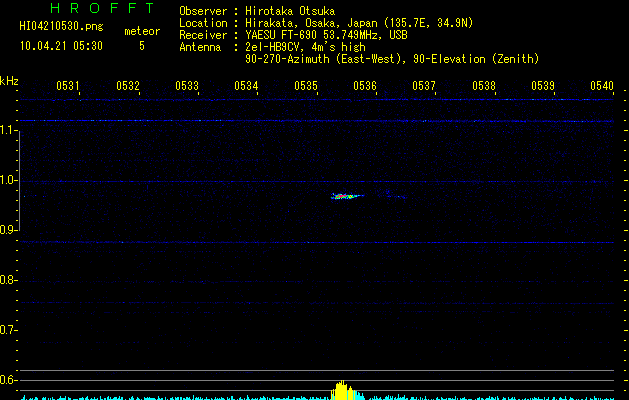Click the 0536 time marker
The width and height of the screenshot is (629, 400).
pos(365,86)
